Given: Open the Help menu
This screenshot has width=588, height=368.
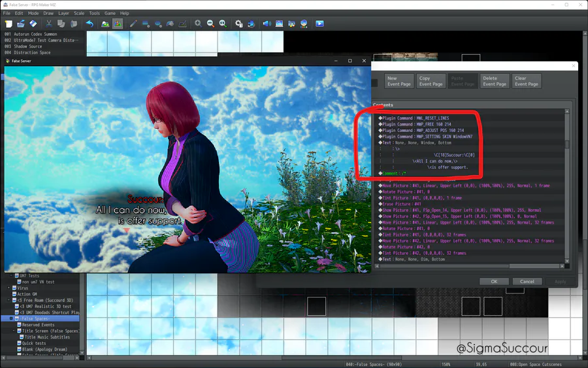Looking at the screenshot, I should [x=125, y=13].
